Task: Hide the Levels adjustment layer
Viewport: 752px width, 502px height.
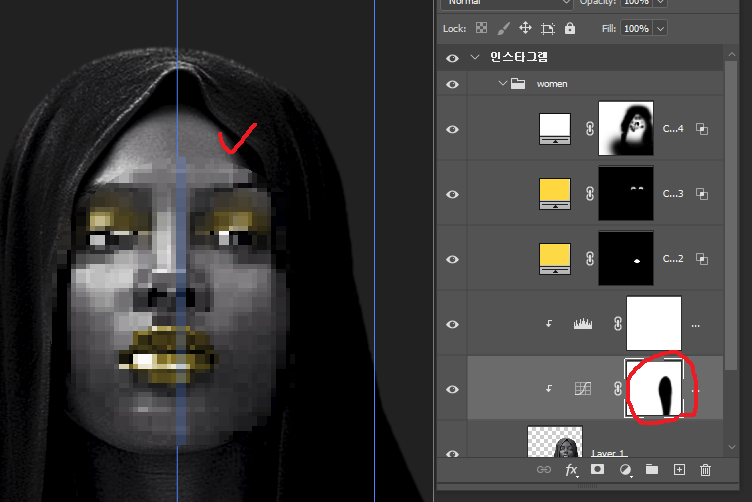Action: 452,325
